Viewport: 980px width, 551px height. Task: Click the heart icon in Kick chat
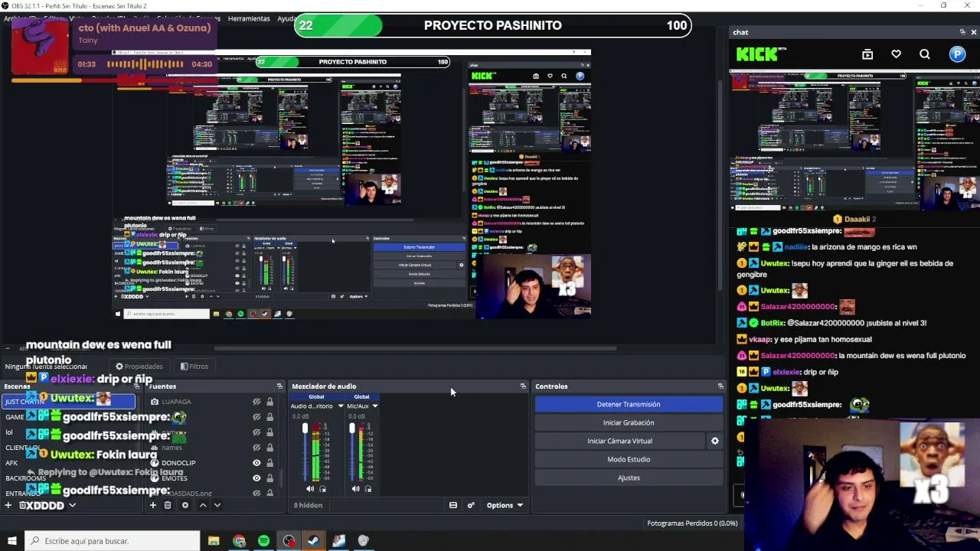tap(896, 54)
